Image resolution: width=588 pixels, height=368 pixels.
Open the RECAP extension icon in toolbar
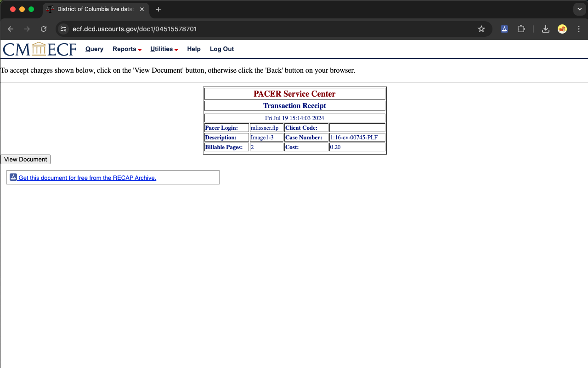click(x=504, y=29)
